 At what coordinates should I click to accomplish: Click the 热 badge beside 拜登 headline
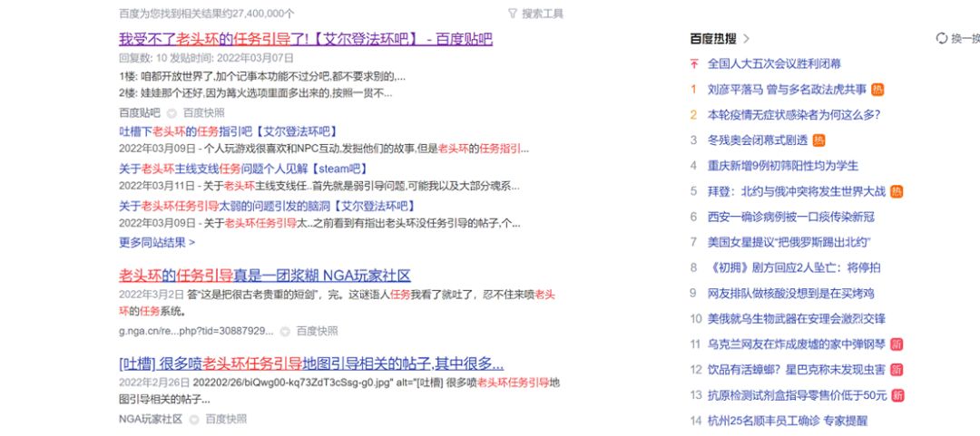(x=897, y=192)
